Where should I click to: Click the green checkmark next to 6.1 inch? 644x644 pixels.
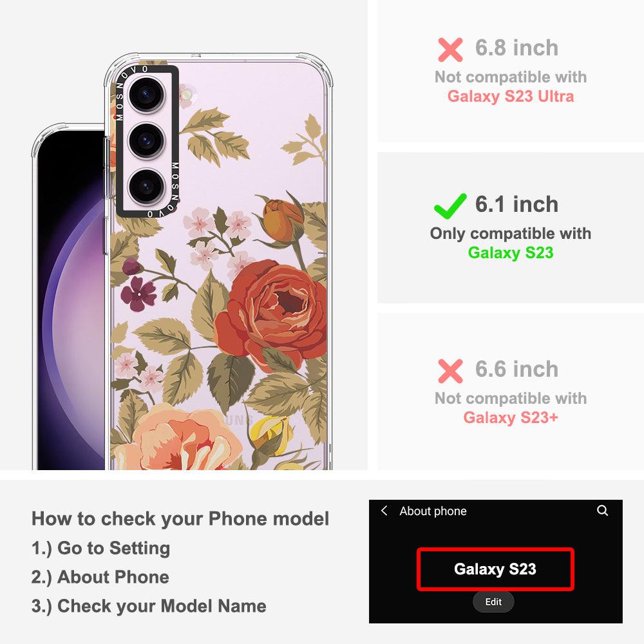pyautogui.click(x=450, y=206)
